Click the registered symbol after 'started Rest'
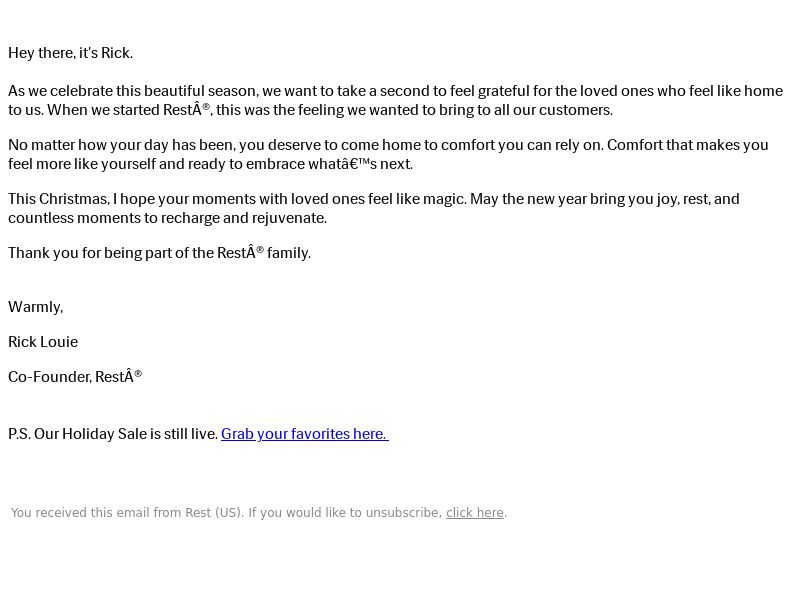The width and height of the screenshot is (800, 600). point(206,107)
